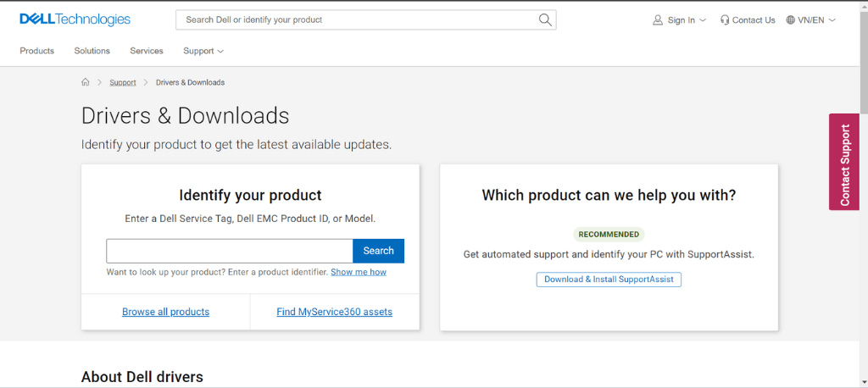The height and width of the screenshot is (388, 868).
Task: Open Find MyService360 assets link
Action: coord(334,312)
